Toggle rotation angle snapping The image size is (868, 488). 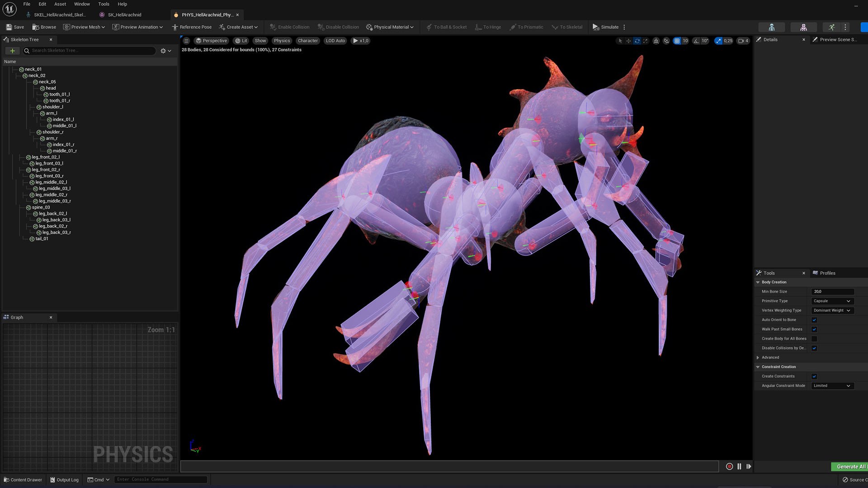(696, 41)
